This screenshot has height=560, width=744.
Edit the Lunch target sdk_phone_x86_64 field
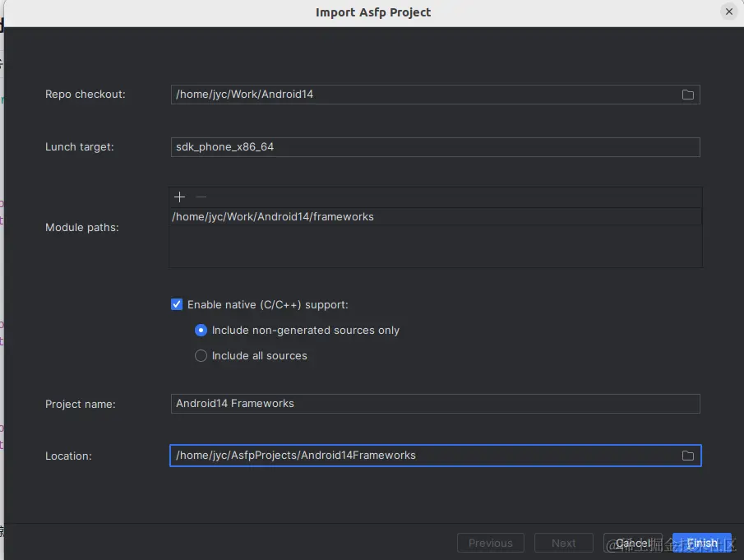pos(411,147)
